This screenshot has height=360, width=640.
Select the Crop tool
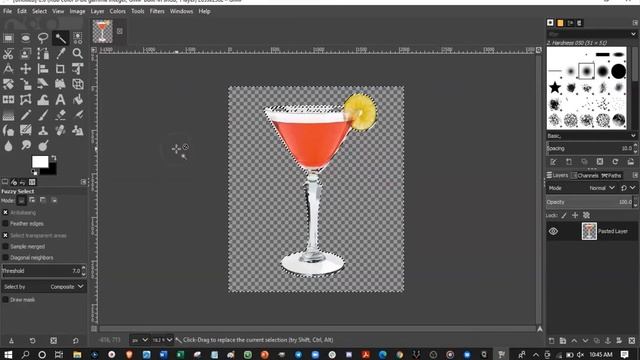60,69
